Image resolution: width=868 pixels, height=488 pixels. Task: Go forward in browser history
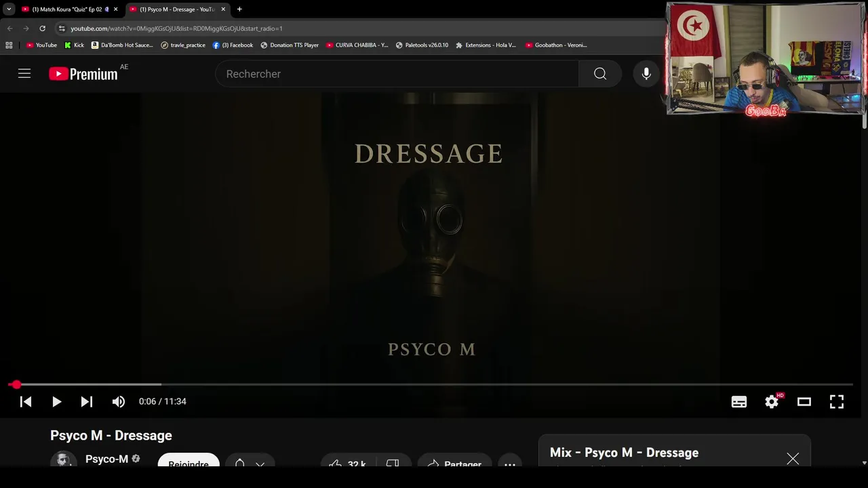[x=26, y=28]
